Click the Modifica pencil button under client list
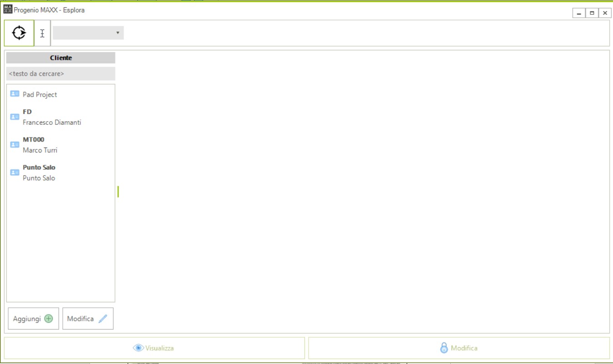Image resolution: width=613 pixels, height=364 pixels. coord(88,319)
